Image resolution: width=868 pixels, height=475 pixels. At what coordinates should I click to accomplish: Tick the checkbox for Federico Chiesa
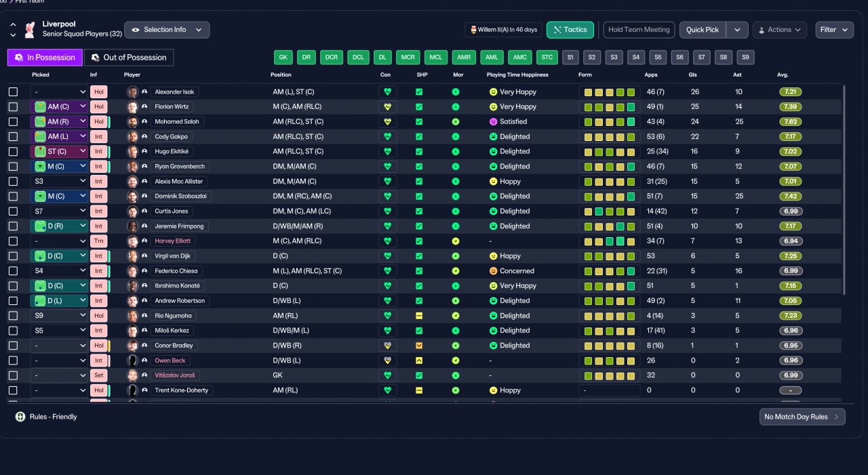click(13, 271)
